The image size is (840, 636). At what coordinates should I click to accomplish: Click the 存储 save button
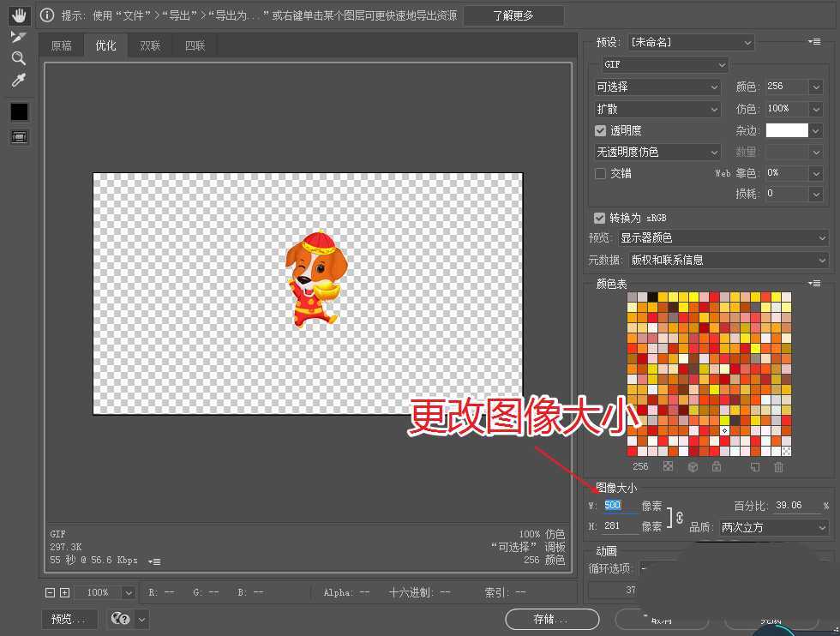551,619
